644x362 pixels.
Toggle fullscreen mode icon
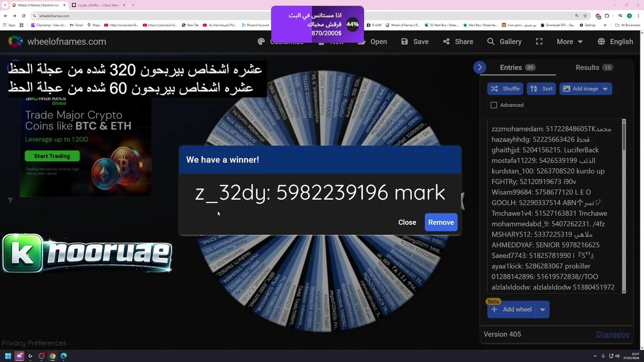click(x=539, y=42)
